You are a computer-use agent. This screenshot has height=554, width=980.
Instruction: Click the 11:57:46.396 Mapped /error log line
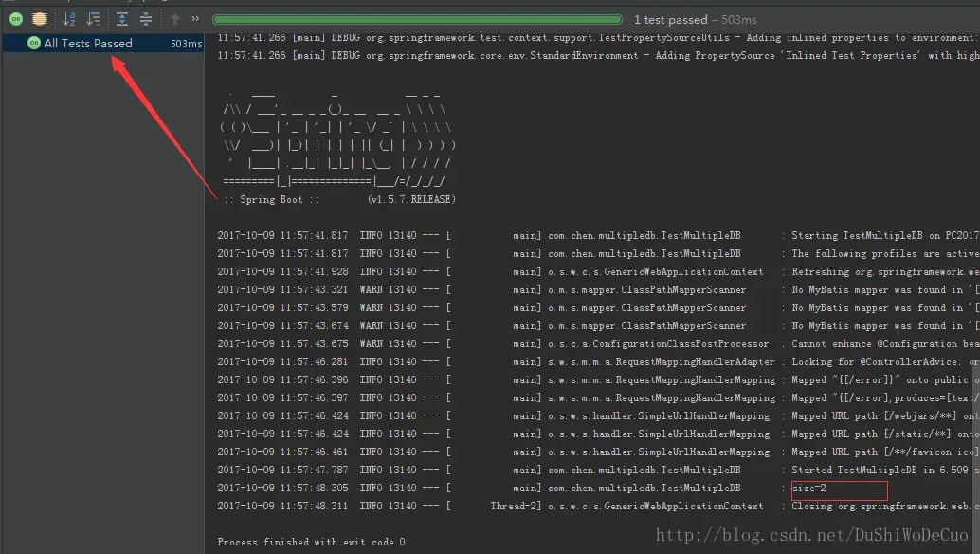click(598, 380)
